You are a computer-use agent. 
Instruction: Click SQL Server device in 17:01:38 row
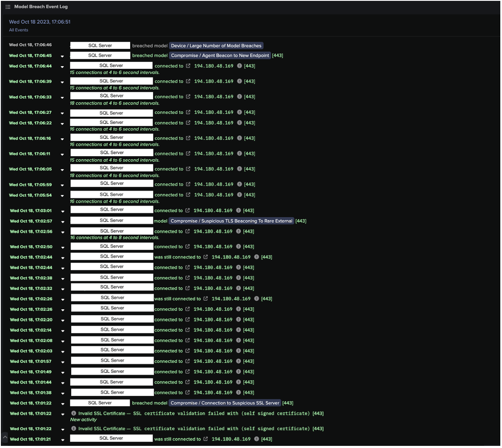pyautogui.click(x=112, y=392)
